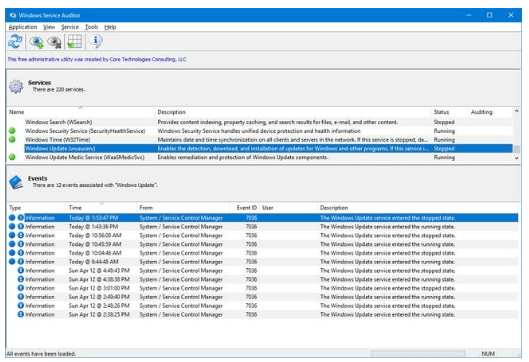Click info icon of the 10:56:00 AM event

pyautogui.click(x=21, y=235)
